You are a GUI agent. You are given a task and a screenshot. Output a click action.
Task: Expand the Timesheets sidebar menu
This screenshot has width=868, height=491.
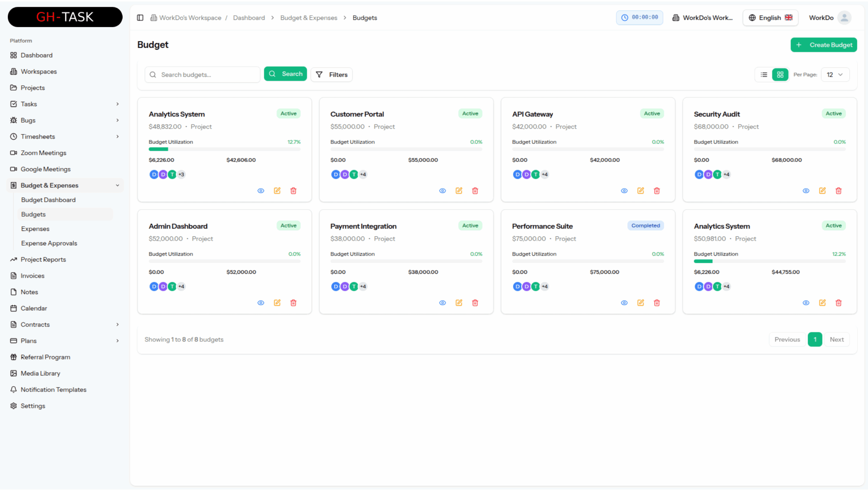(65, 137)
